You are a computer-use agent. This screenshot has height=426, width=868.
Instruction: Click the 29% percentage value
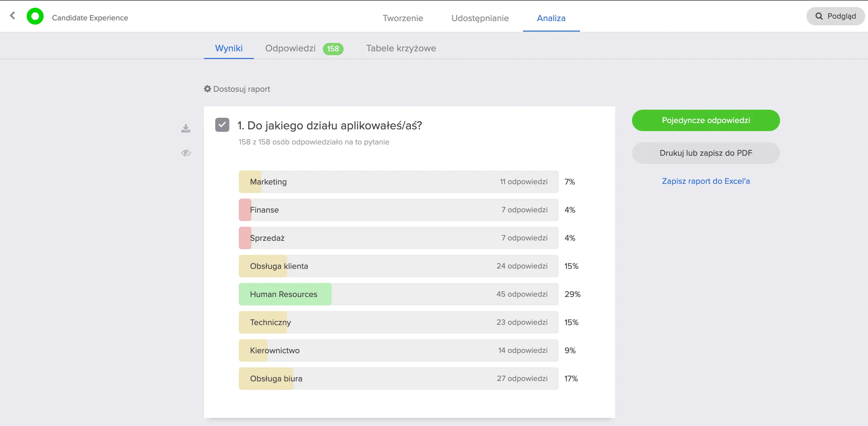pos(573,294)
